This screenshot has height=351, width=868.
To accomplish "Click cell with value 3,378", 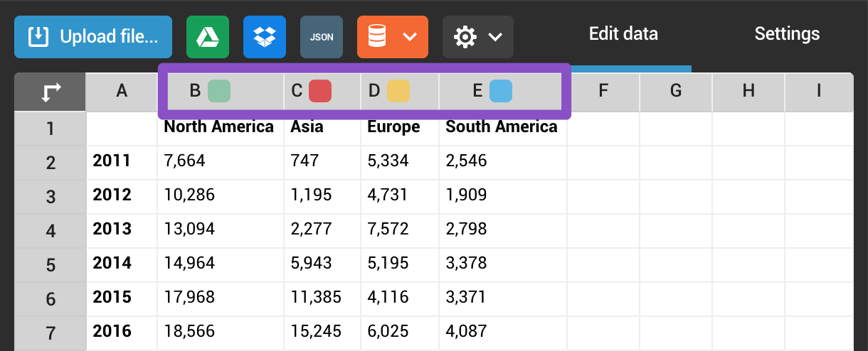I will tap(503, 266).
